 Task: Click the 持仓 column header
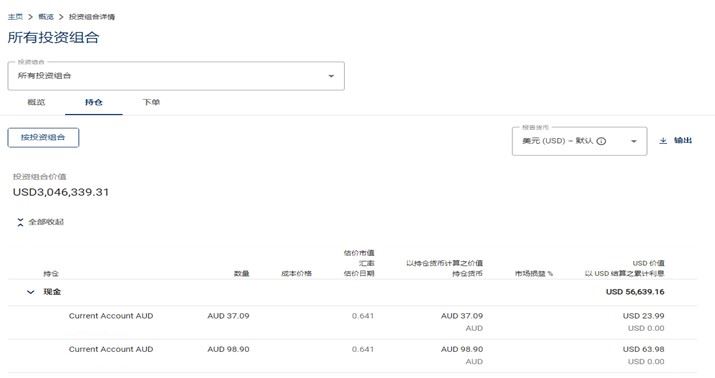(51, 274)
